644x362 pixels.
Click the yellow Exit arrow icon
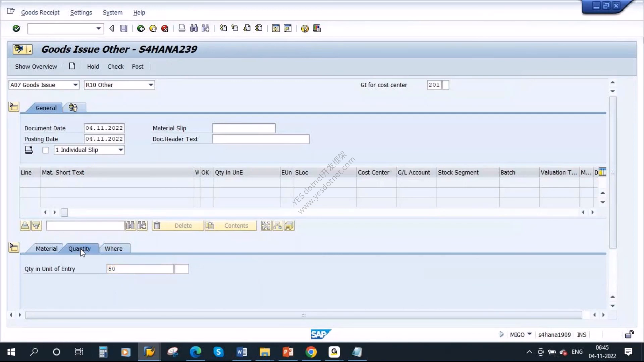[153, 28]
